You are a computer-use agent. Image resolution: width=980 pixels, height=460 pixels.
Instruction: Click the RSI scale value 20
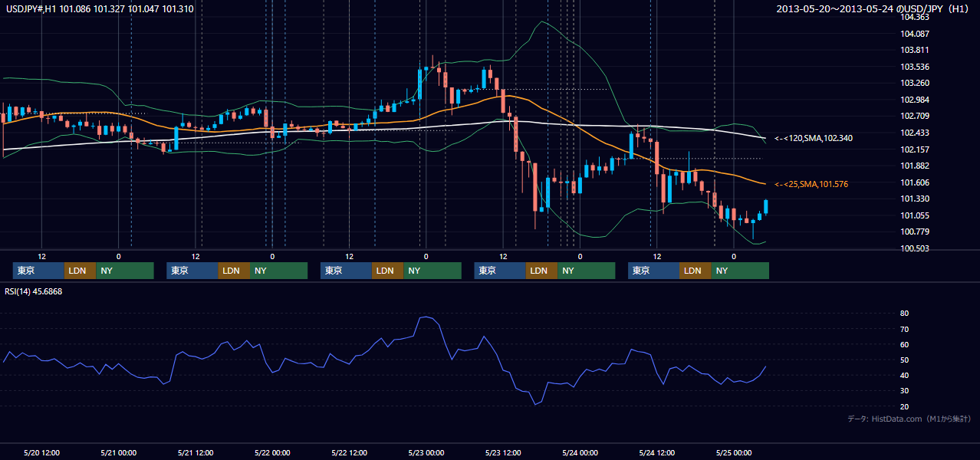click(904, 406)
